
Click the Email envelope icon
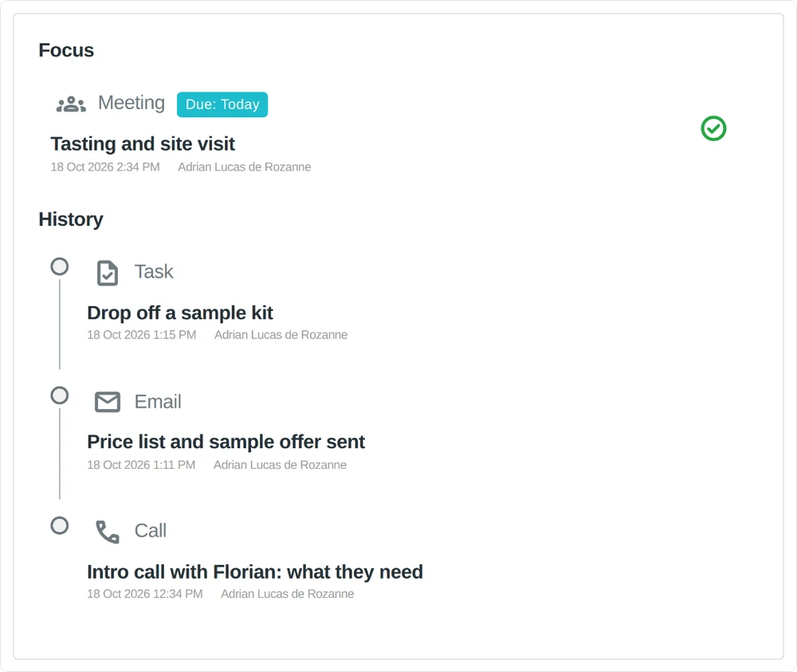pos(108,402)
